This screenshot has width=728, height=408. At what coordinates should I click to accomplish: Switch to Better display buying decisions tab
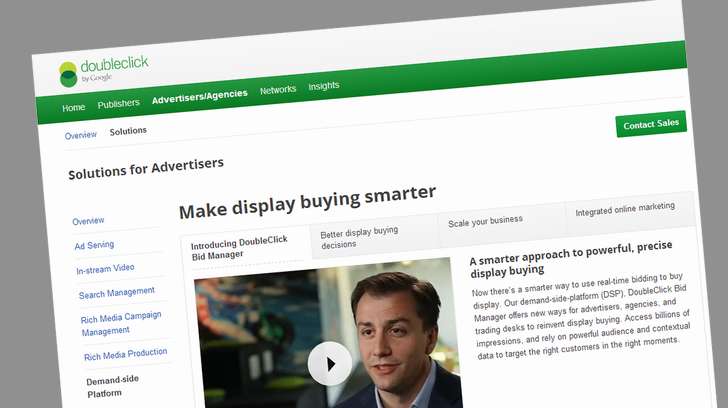(x=359, y=237)
